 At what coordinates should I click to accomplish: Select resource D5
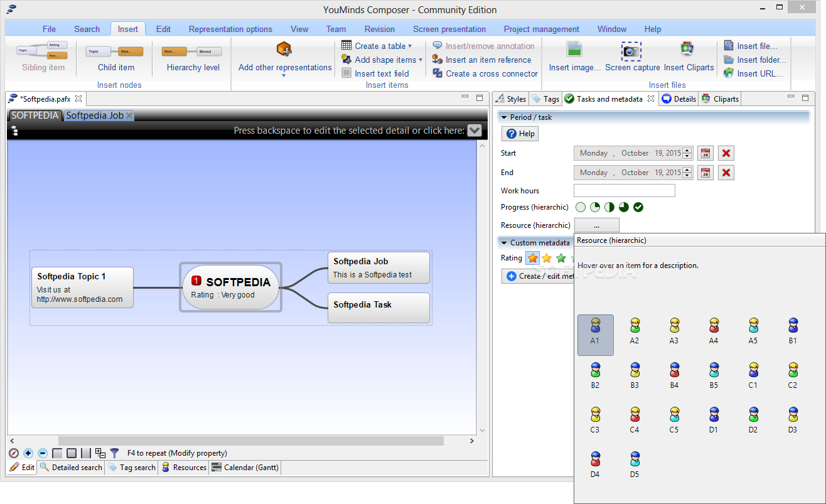(635, 464)
